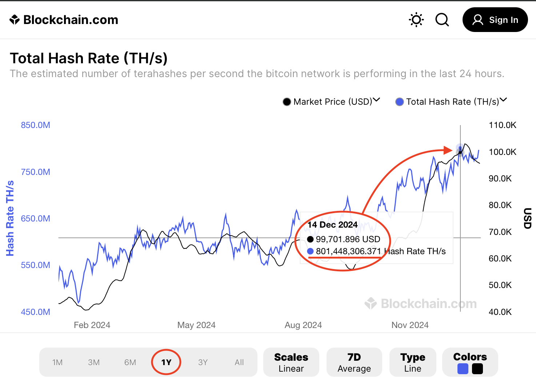Click the Blockchain.com watermark logo on chart
Screen dimensions: 536x392
(371, 303)
